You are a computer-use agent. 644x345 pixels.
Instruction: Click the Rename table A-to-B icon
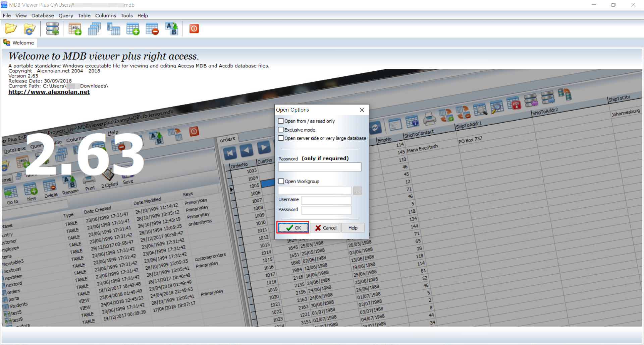[172, 29]
